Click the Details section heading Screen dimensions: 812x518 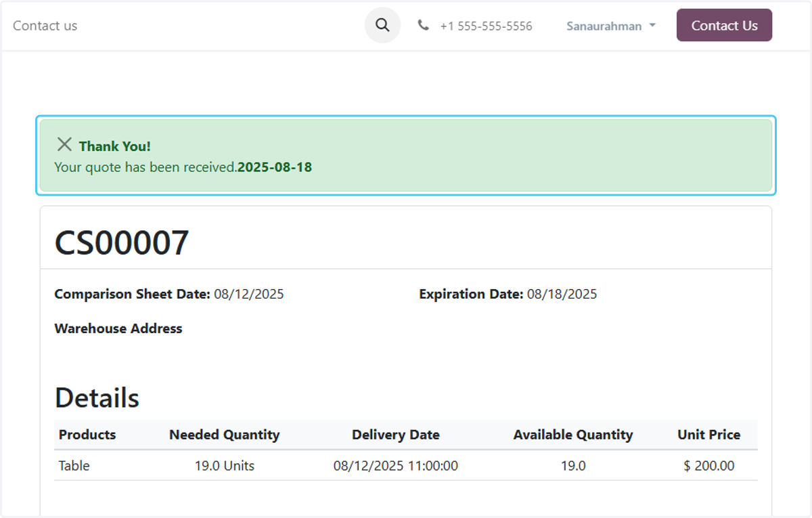(97, 397)
